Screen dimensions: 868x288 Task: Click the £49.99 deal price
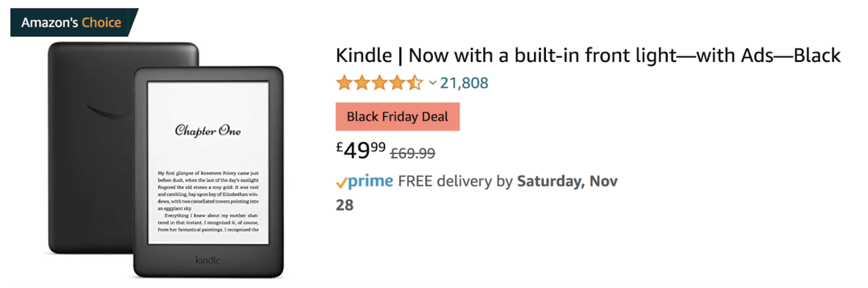coord(361,150)
